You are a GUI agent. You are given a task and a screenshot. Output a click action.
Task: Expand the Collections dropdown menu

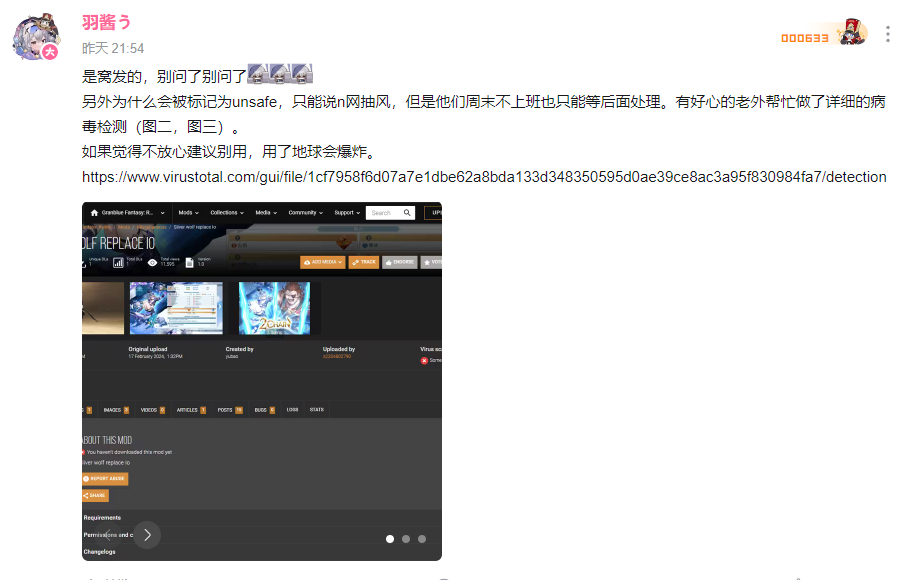pyautogui.click(x=227, y=213)
